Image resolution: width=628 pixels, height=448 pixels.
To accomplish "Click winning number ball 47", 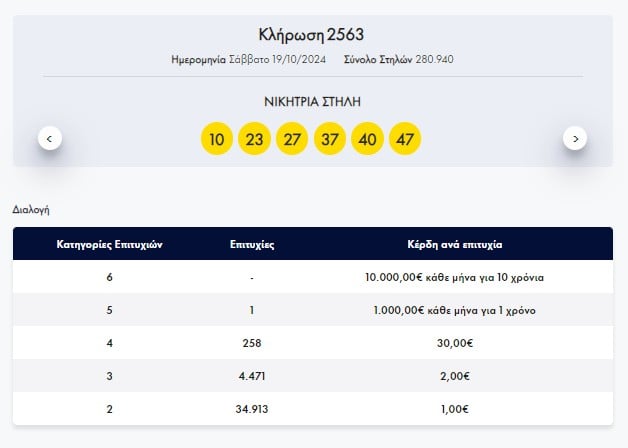I will pos(405,139).
